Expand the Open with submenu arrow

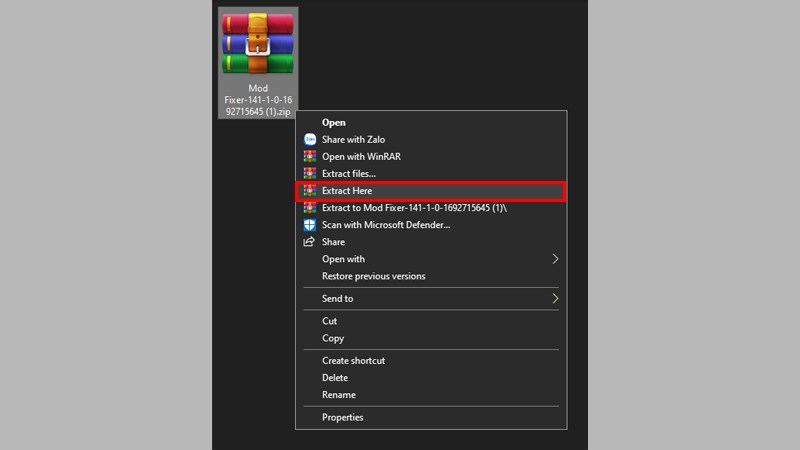[555, 259]
